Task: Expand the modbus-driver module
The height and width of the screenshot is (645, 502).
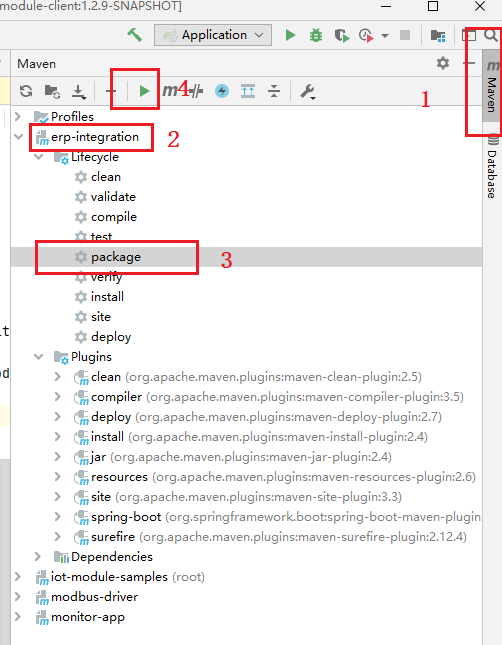Action: [x=18, y=596]
